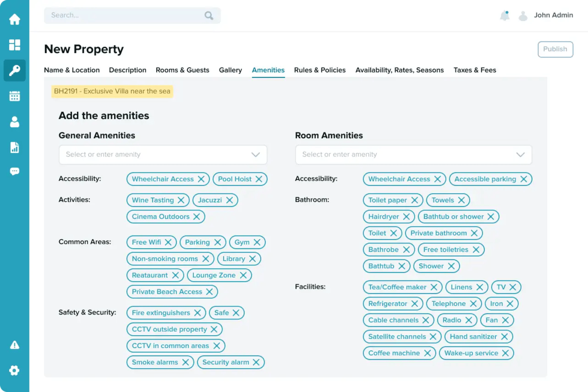Open the Users person icon in sidebar

pyautogui.click(x=15, y=122)
